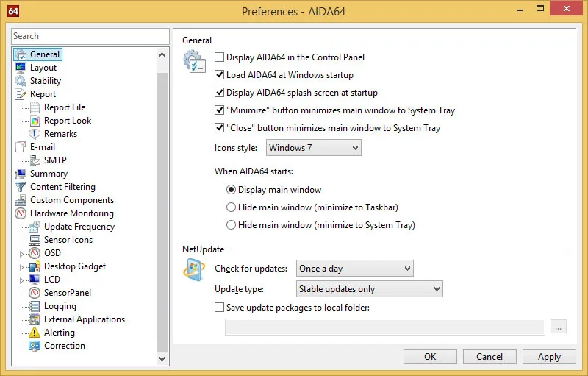Click the Content Filtering funnel icon
588x376 pixels.
(x=21, y=187)
